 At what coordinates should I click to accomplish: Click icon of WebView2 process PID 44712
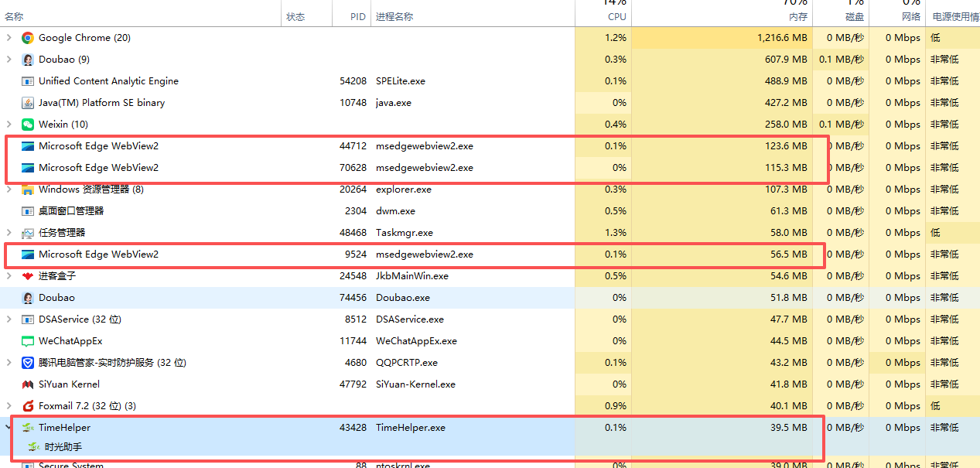click(28, 146)
